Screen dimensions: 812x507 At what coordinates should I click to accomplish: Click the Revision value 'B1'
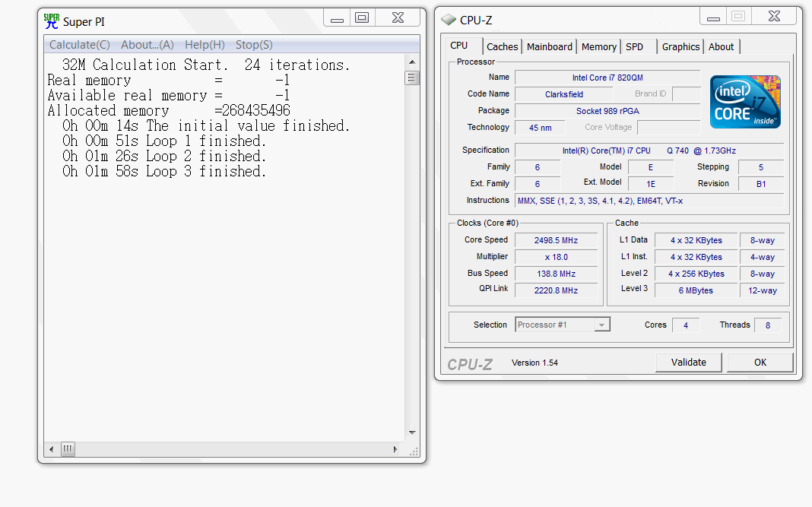pyautogui.click(x=761, y=184)
